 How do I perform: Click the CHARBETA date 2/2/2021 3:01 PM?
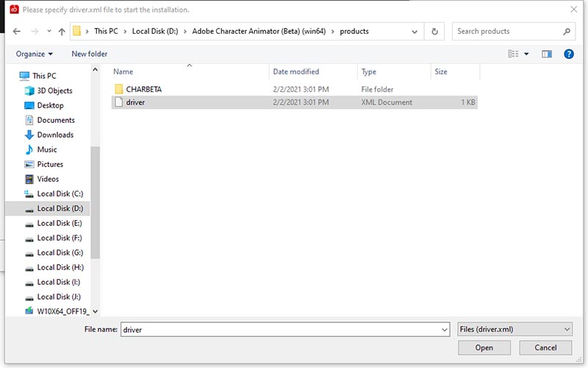301,89
